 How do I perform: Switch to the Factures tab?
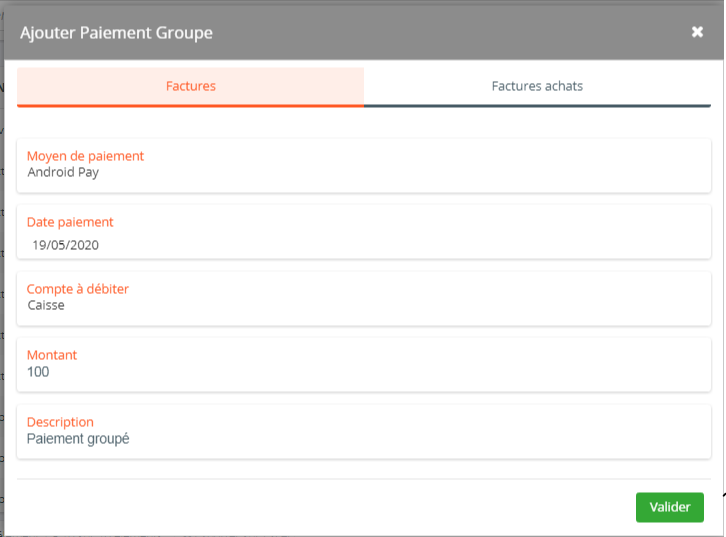[x=190, y=87]
